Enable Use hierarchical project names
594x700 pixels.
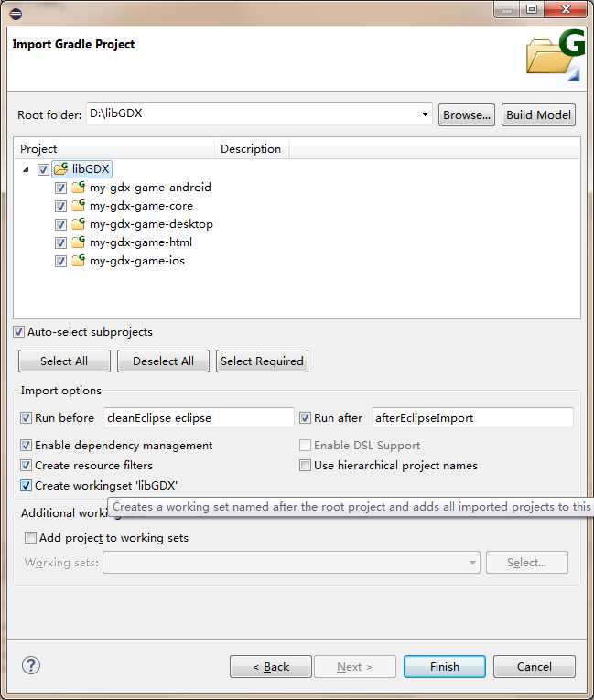(x=305, y=465)
